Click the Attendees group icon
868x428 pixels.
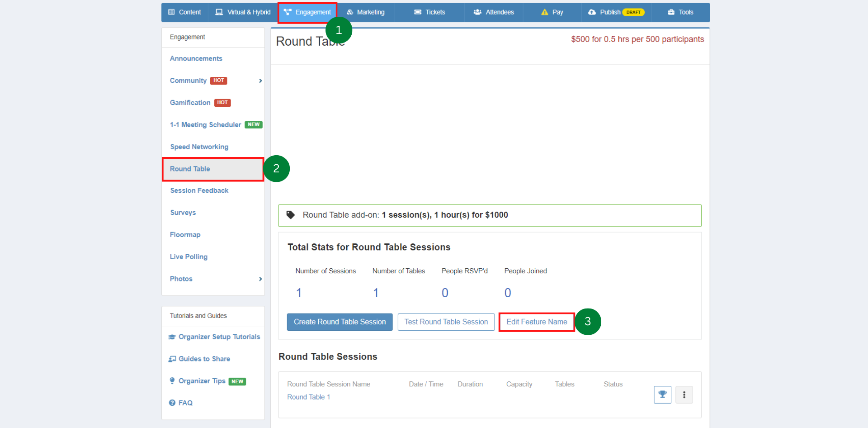(478, 12)
